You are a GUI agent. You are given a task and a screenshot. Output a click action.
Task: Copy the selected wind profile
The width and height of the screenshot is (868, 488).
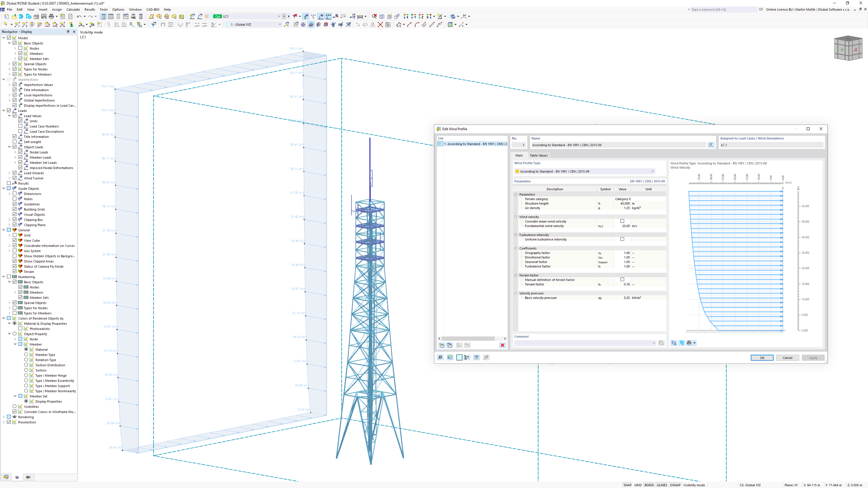coord(450,345)
